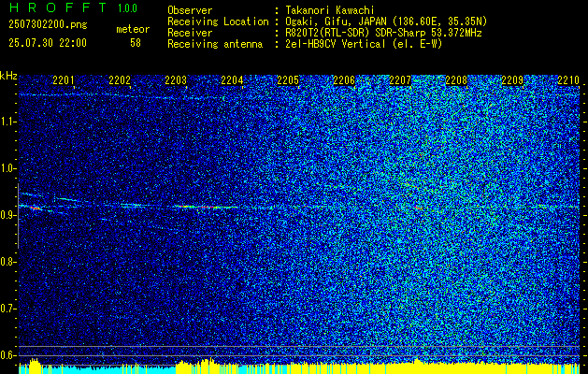Click time marker 2201
Screen dimensions: 588x374
(64, 80)
